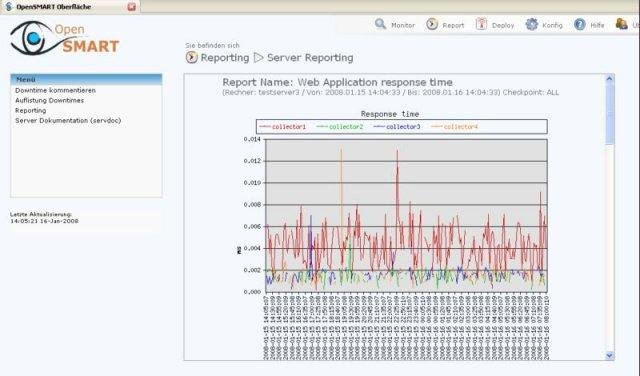The width and height of the screenshot is (640, 376).
Task: Click the Deploy icon
Action: (x=481, y=24)
